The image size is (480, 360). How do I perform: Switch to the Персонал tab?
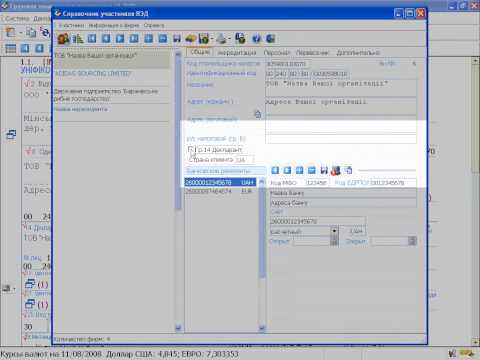pos(277,53)
